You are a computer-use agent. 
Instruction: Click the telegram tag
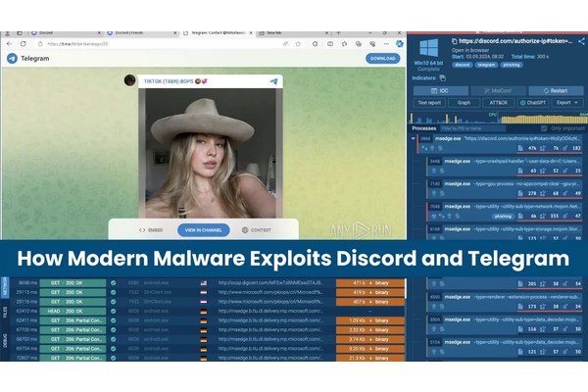[486, 65]
